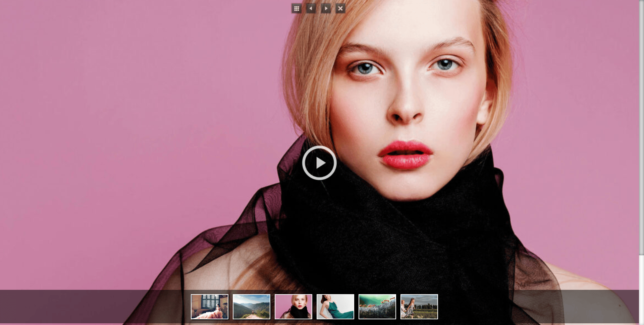
Task: Select the mountain valley thumbnail
Action: click(252, 307)
